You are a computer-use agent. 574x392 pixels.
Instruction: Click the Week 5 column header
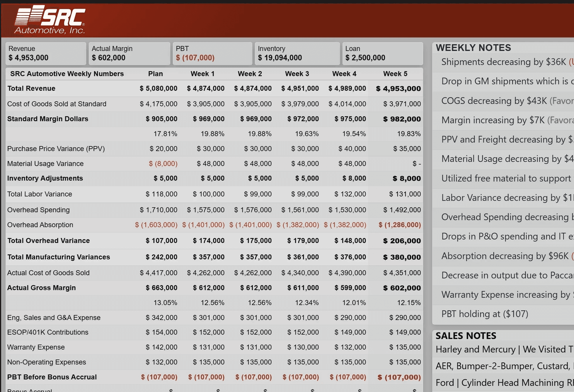(395, 74)
